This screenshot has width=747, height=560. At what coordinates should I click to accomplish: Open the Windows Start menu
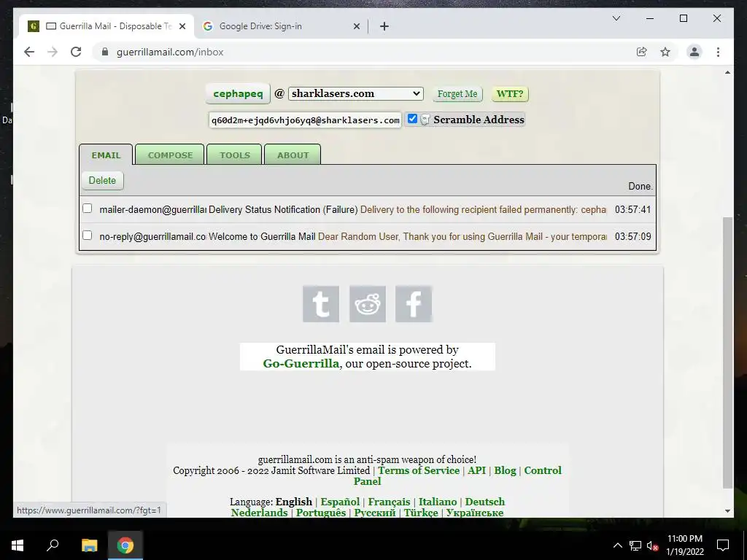tap(18, 545)
